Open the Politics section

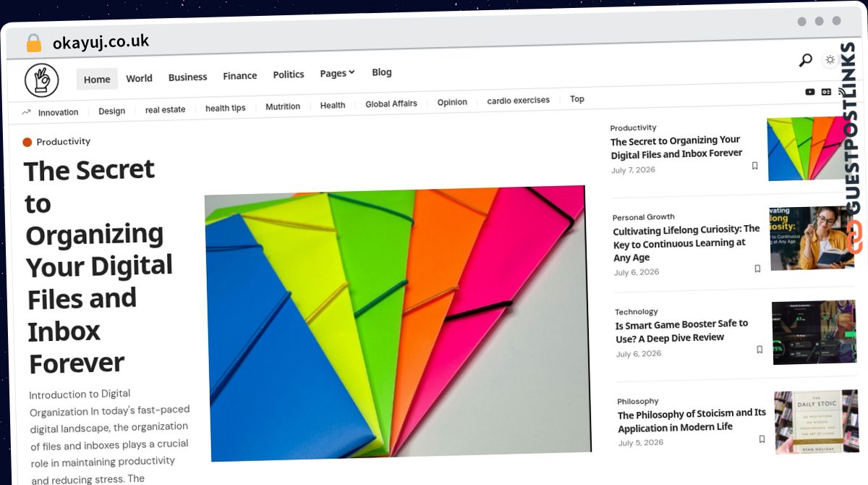[x=288, y=75]
